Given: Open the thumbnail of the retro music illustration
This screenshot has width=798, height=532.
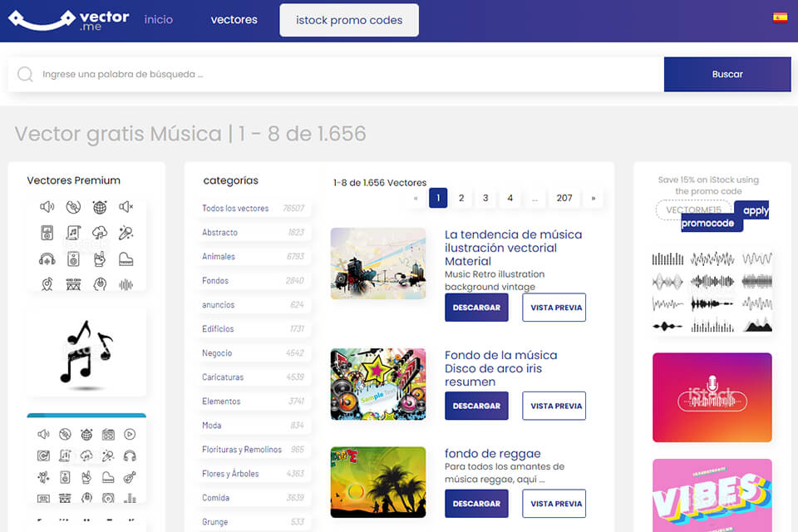Looking at the screenshot, I should click(x=378, y=264).
